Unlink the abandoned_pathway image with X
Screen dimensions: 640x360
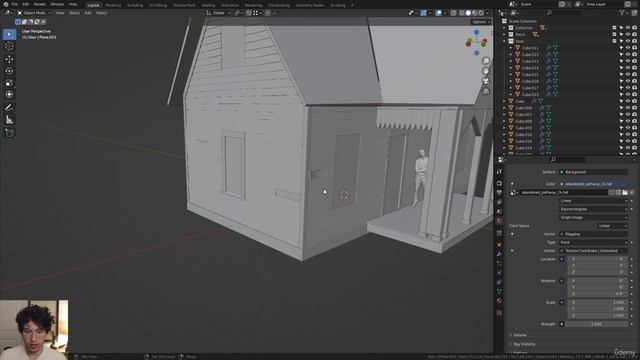[x=631, y=192]
